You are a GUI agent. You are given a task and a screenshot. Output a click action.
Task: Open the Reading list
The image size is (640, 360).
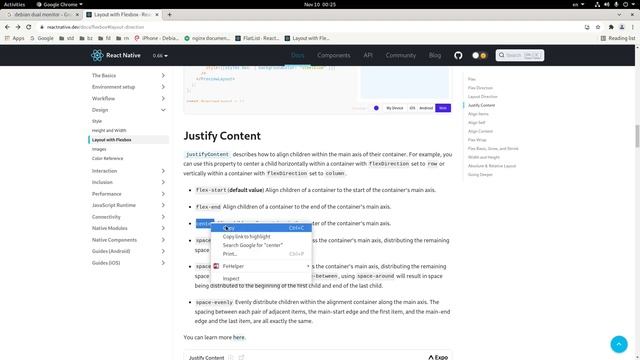pyautogui.click(x=618, y=38)
